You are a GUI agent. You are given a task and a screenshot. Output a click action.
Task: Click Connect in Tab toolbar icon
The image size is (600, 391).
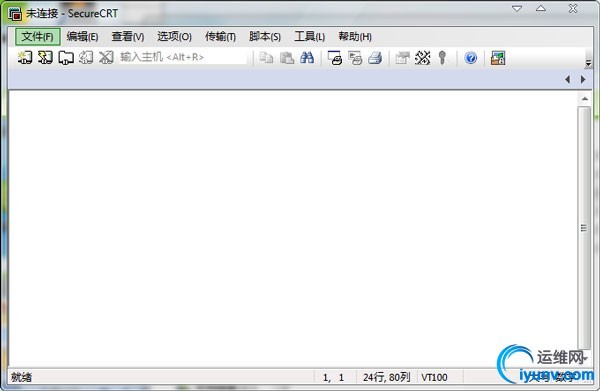pos(66,57)
